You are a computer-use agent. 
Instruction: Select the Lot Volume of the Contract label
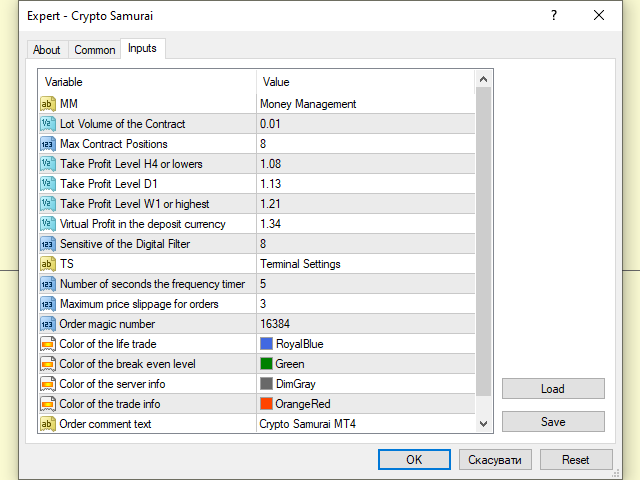click(x=122, y=124)
